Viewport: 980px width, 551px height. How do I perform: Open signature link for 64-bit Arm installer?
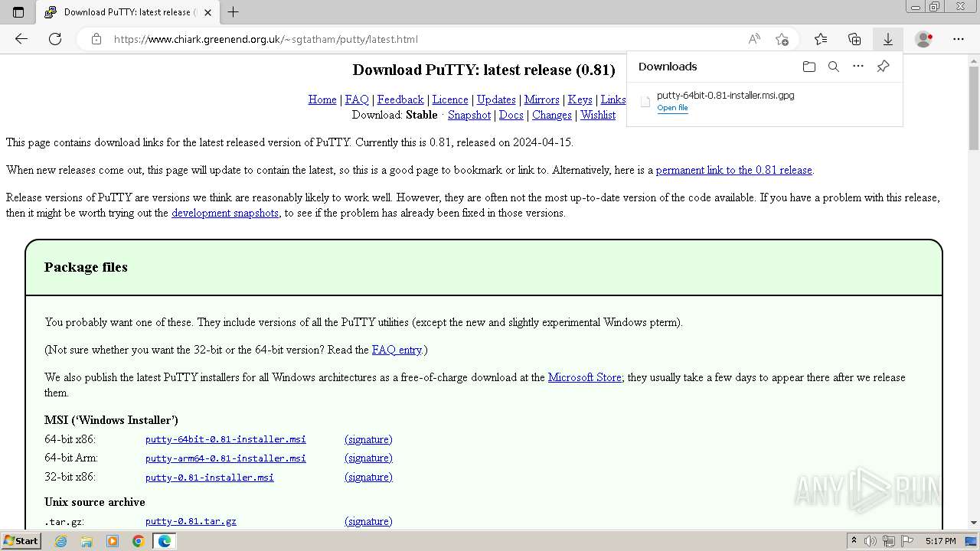[x=368, y=458]
